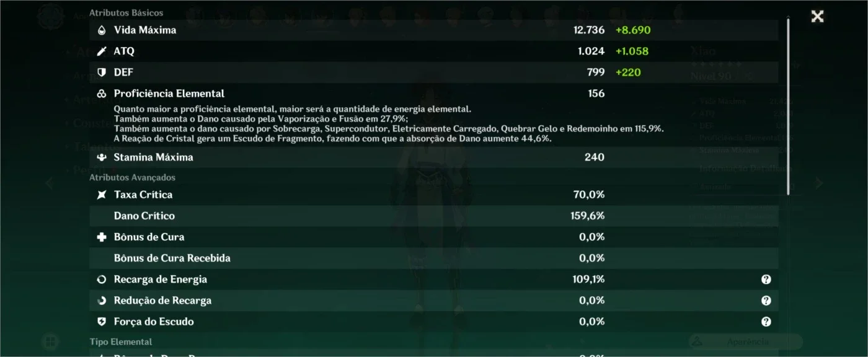Screen dimensions: 868x357
Task: Click the Redução de Recarga icon
Action: (x=102, y=301)
